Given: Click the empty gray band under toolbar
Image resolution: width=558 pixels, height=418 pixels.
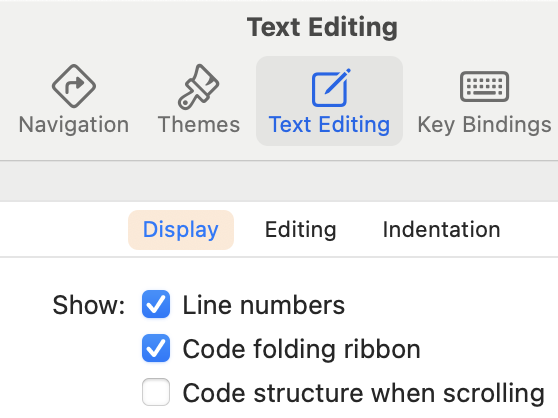Looking at the screenshot, I should click(x=279, y=181).
